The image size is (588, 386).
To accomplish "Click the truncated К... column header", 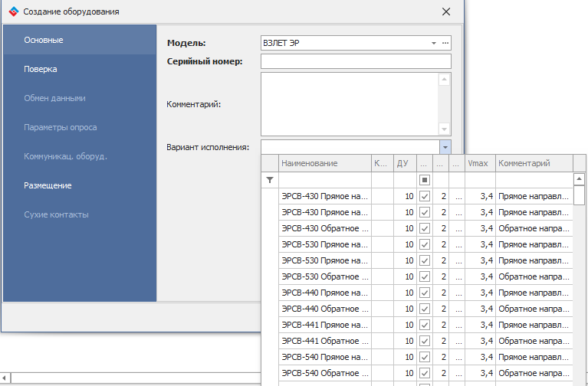I will coord(383,163).
